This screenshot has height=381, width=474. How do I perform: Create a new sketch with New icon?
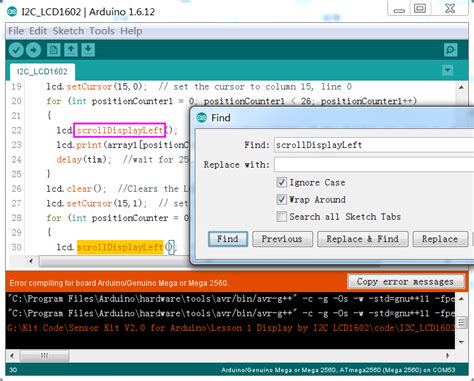(53, 50)
